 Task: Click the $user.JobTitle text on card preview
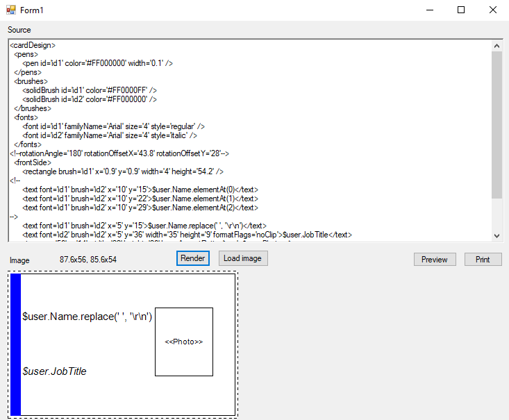point(54,371)
